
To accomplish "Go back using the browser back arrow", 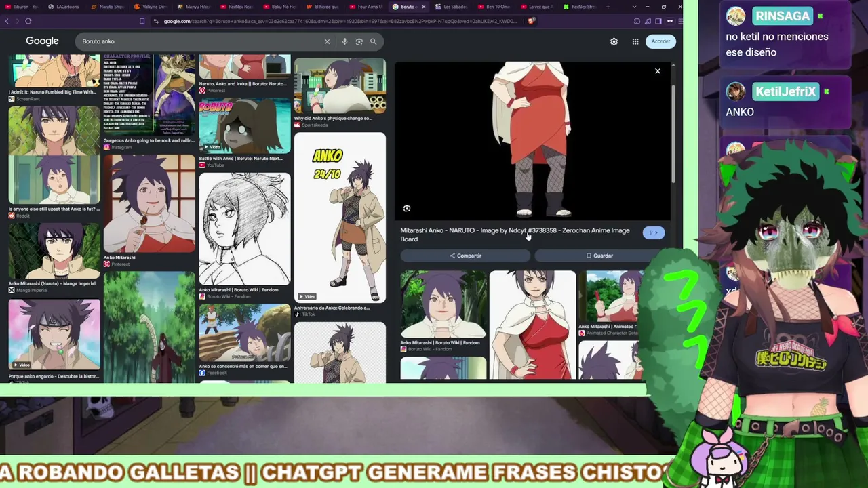I will coord(7,21).
